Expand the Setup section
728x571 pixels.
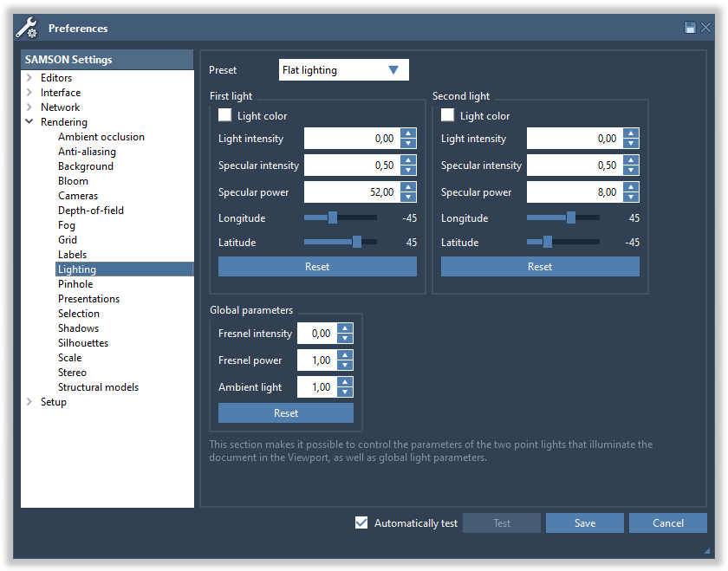[29, 401]
